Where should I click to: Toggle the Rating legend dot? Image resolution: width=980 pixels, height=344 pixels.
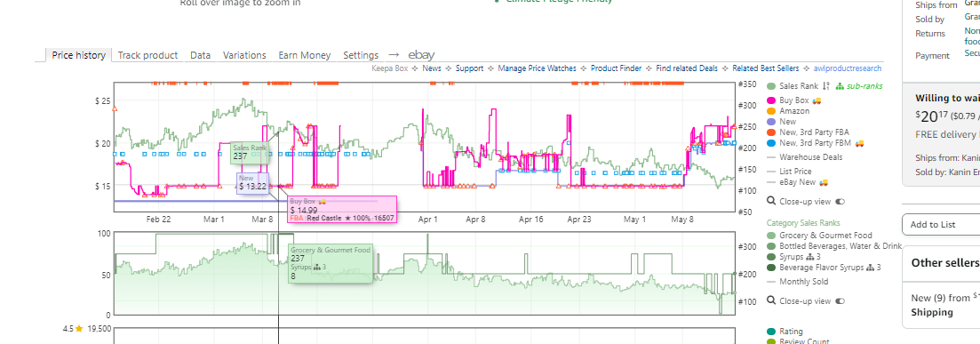tap(770, 332)
